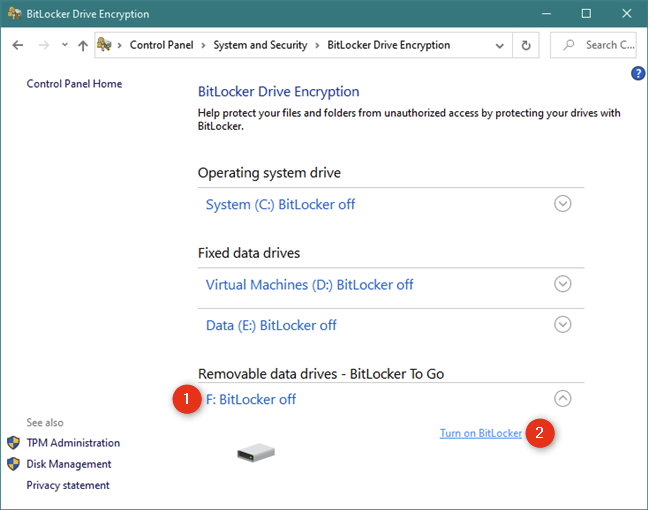Expand the Data (E:) drive options

(562, 324)
